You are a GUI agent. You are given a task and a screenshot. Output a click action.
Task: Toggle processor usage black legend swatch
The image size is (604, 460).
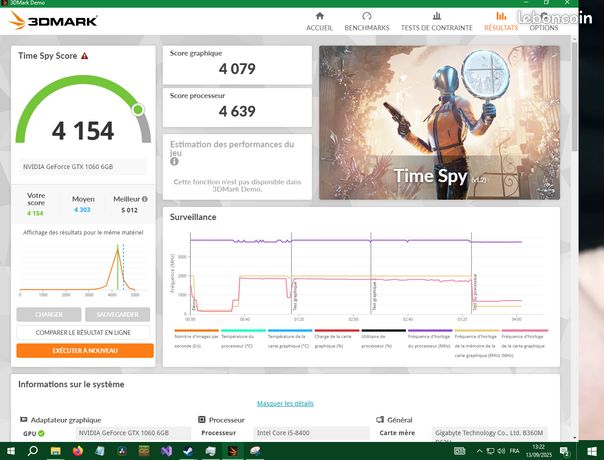(x=384, y=331)
